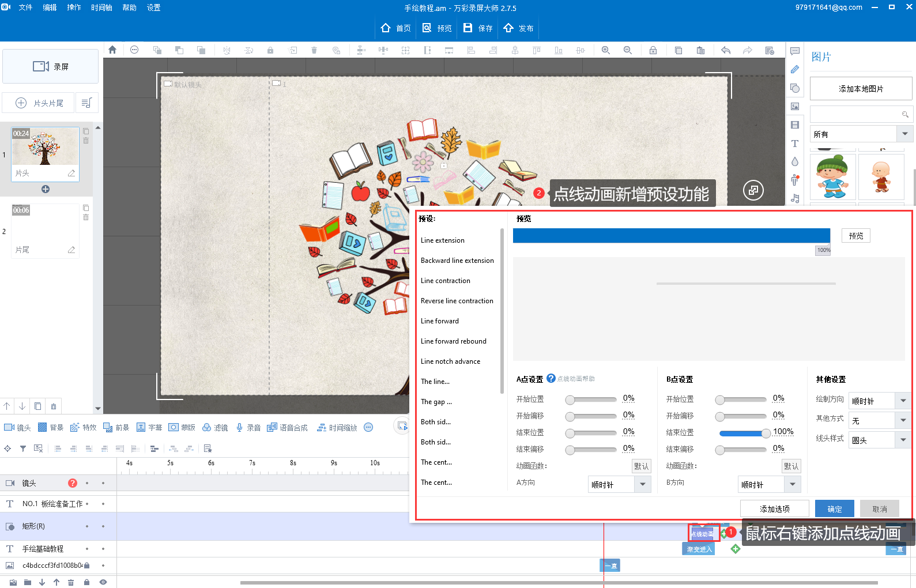Open the music note audio panel

point(795,198)
